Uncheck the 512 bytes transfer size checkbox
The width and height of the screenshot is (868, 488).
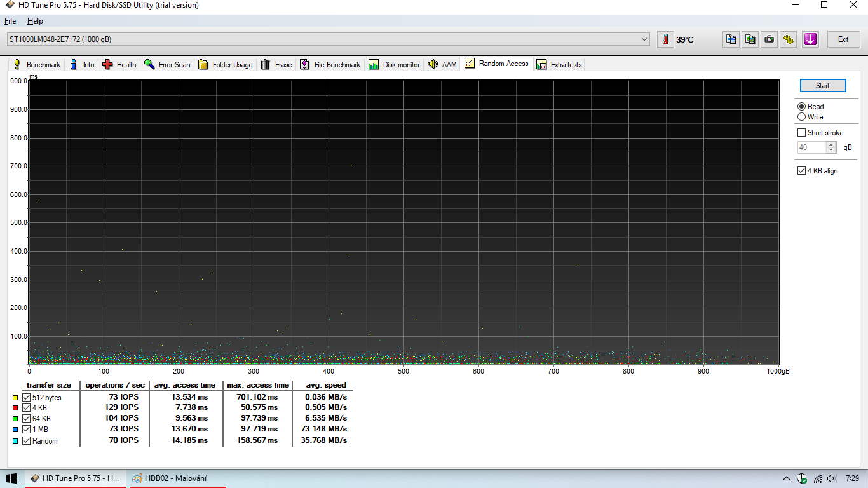click(x=27, y=397)
